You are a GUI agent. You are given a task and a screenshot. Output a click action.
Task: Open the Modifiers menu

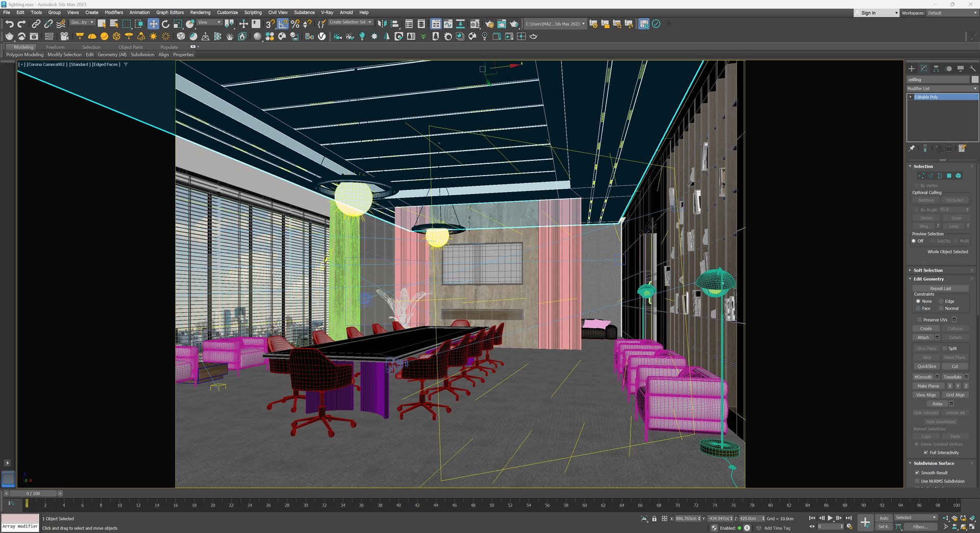[x=114, y=13]
